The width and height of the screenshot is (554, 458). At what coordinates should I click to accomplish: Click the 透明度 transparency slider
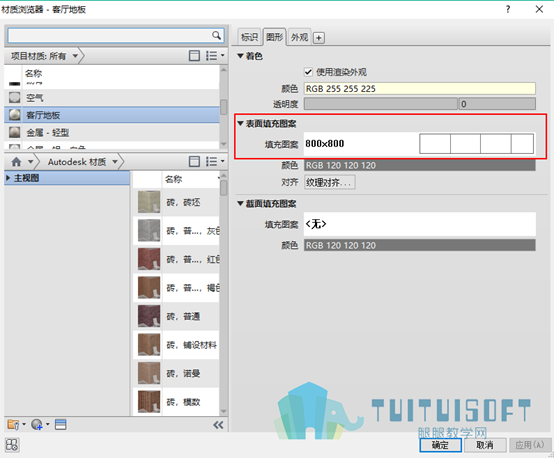[x=381, y=104]
